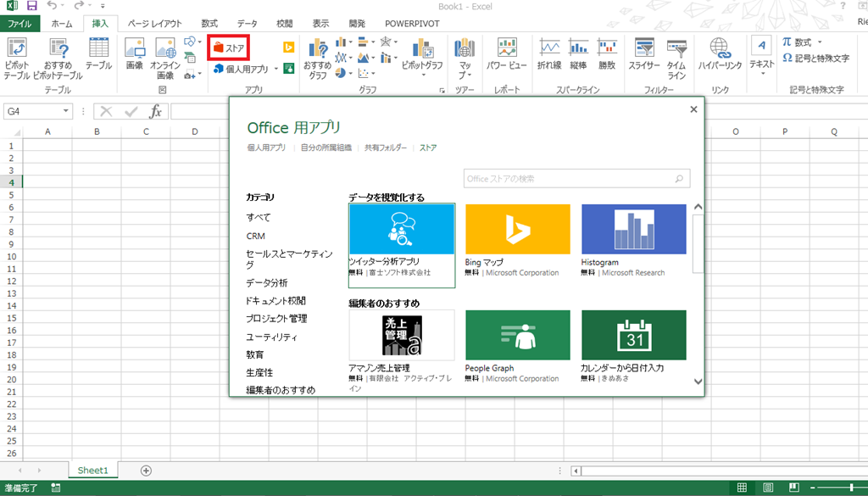The width and height of the screenshot is (868, 496).
Task: Switch to page break preview in status bar
Action: coord(793,488)
